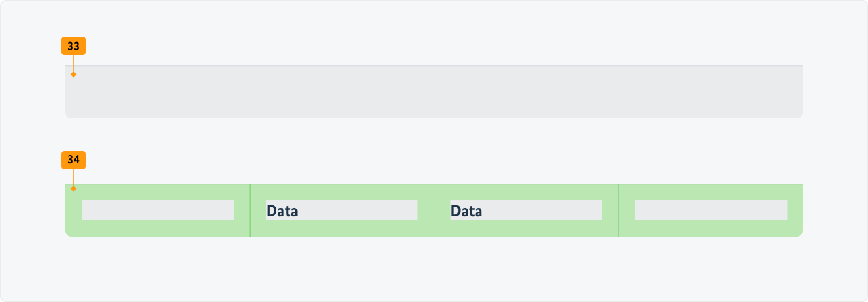Click the orange annotation badge 33
The width and height of the screenshot is (868, 302).
tap(74, 46)
